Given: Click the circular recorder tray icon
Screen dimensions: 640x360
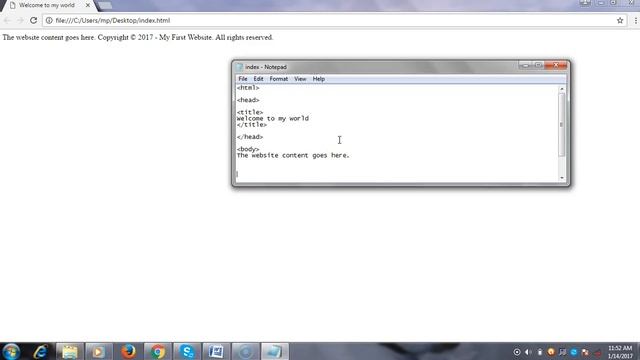Looking at the screenshot, I should (x=517, y=352).
